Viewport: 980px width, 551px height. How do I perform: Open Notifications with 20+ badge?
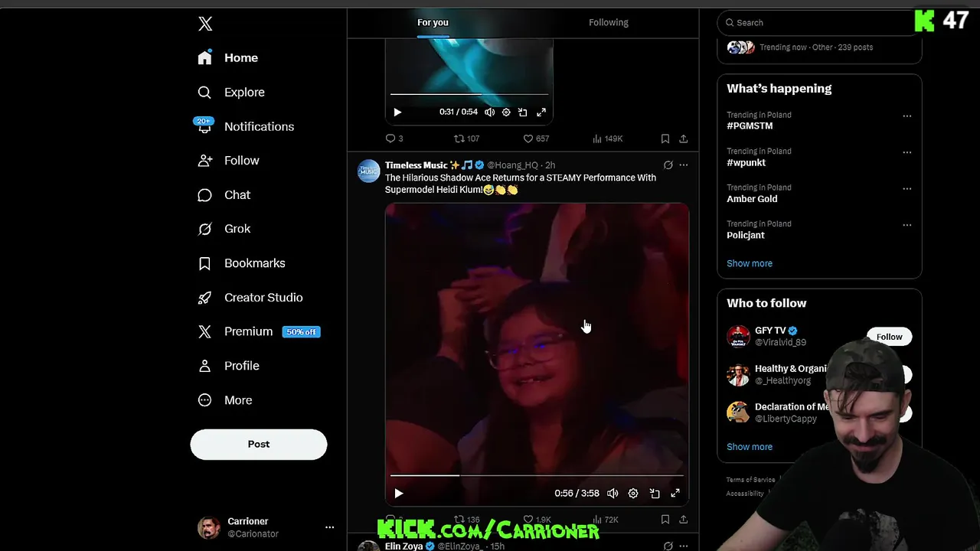tap(246, 126)
